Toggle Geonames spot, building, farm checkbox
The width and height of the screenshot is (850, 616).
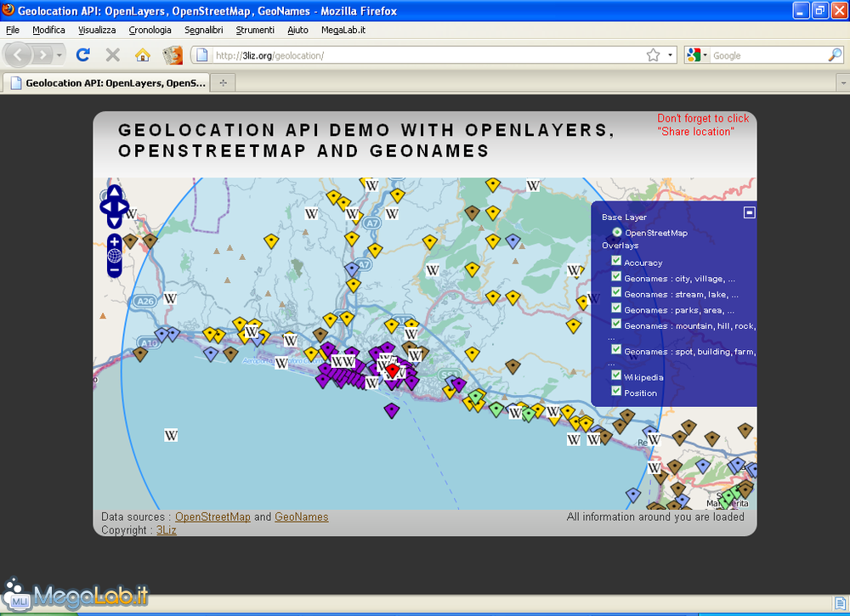616,350
